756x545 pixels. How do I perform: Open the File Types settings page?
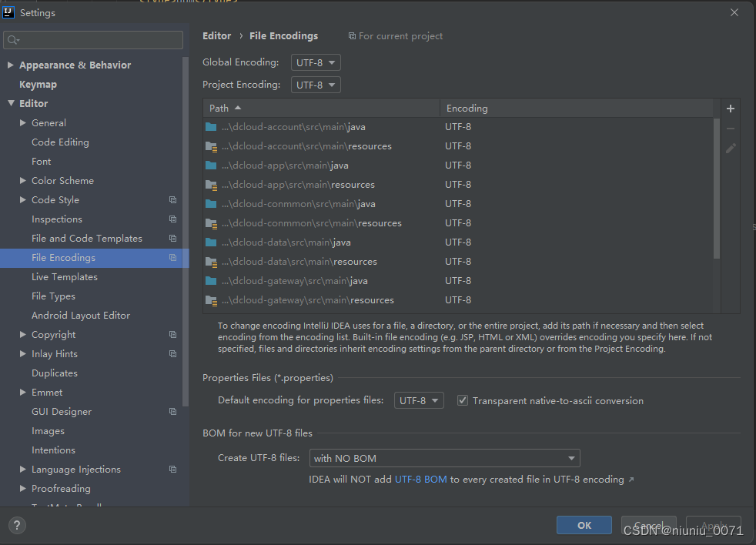[54, 296]
